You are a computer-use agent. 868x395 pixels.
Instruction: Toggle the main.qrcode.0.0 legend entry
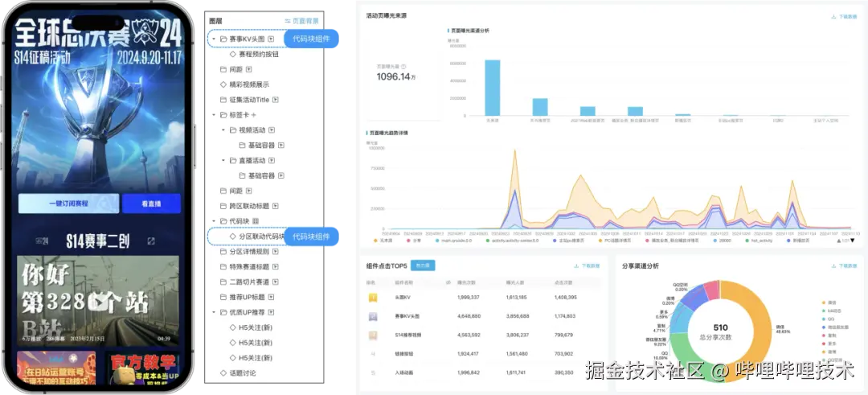(454, 241)
